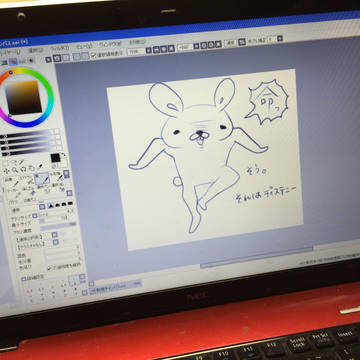Viewport: 360px width, 360px height.
Task: Select the 鉛筆 pencil brush
Action: point(11,183)
